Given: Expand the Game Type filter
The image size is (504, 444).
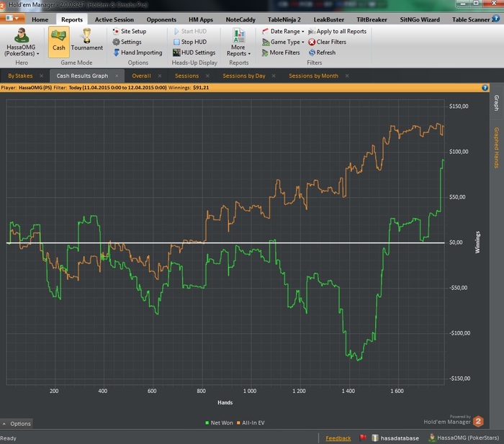Looking at the screenshot, I should [283, 42].
